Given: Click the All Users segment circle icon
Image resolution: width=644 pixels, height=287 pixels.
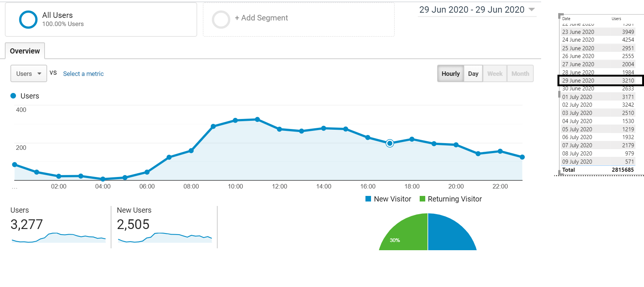Looking at the screenshot, I should (28, 19).
